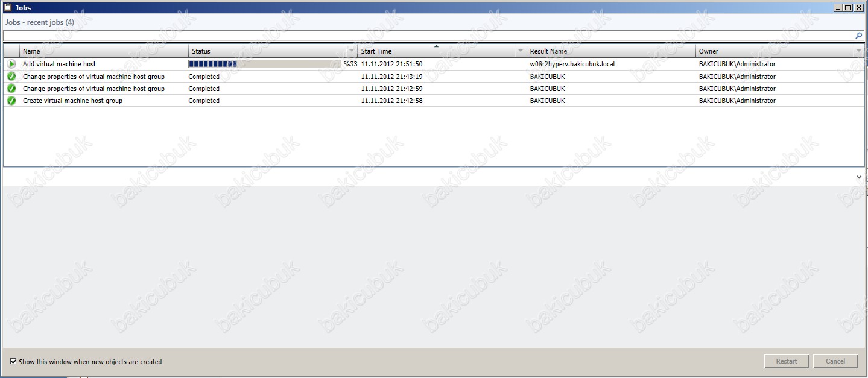Select the Create virtual machine host group job row
This screenshot has height=378, width=868.
(x=72, y=101)
